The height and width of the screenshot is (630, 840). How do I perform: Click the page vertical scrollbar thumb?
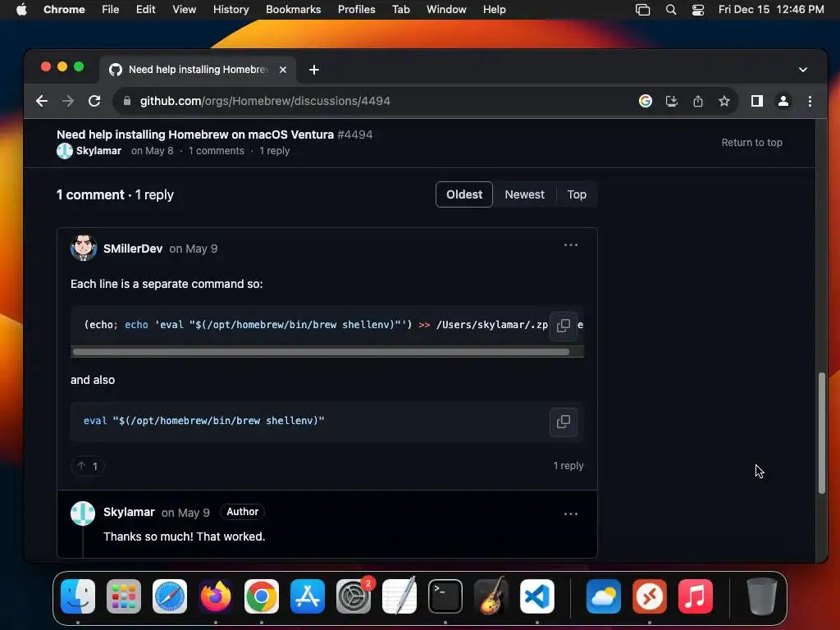tap(822, 433)
